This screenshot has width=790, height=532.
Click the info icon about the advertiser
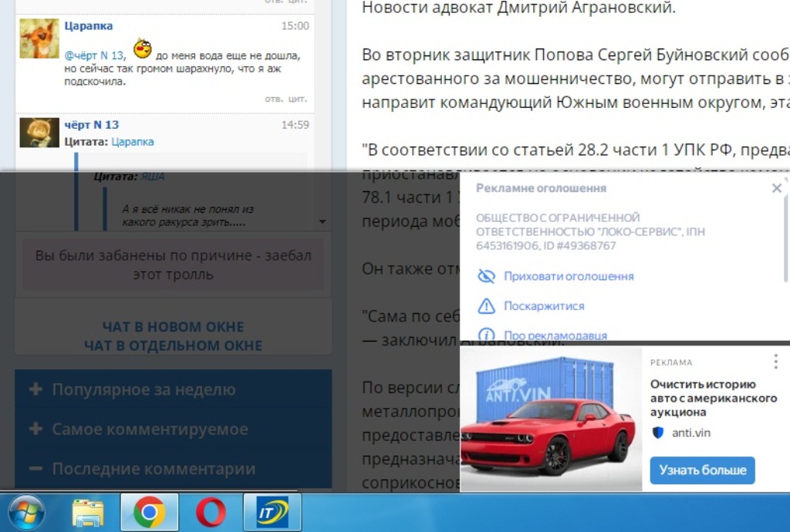click(x=486, y=335)
